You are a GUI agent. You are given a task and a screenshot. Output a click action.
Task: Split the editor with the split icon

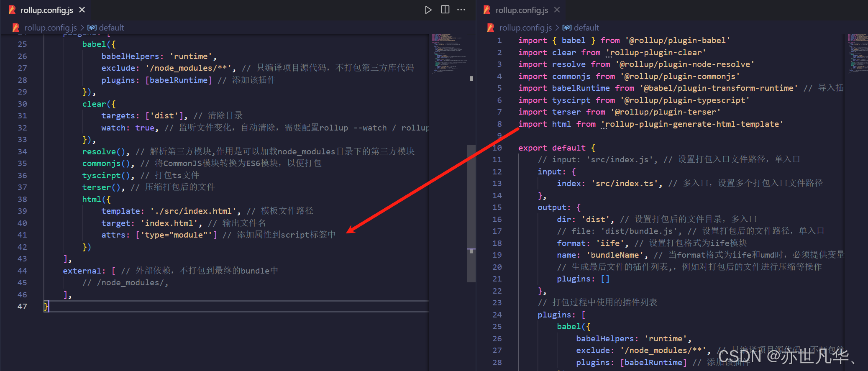click(x=445, y=10)
